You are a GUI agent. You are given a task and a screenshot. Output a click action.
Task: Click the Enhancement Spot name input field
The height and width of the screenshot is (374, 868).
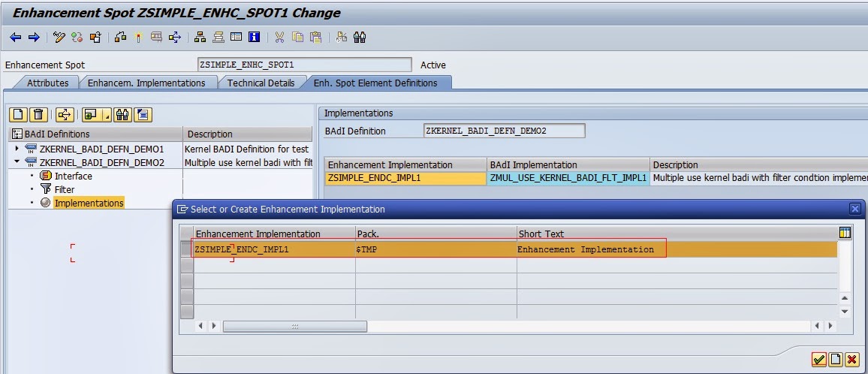(304, 65)
